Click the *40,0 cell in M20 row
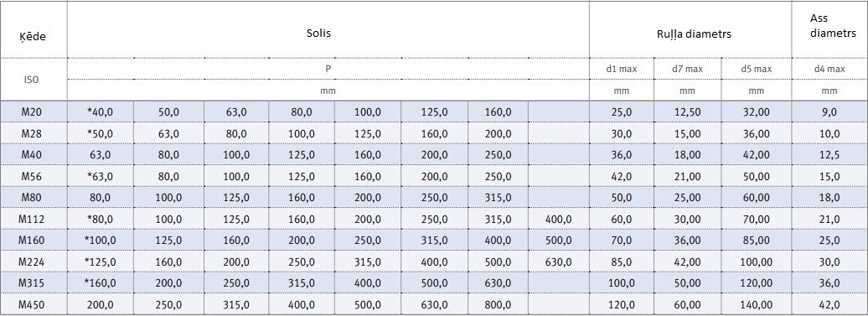 [100, 111]
